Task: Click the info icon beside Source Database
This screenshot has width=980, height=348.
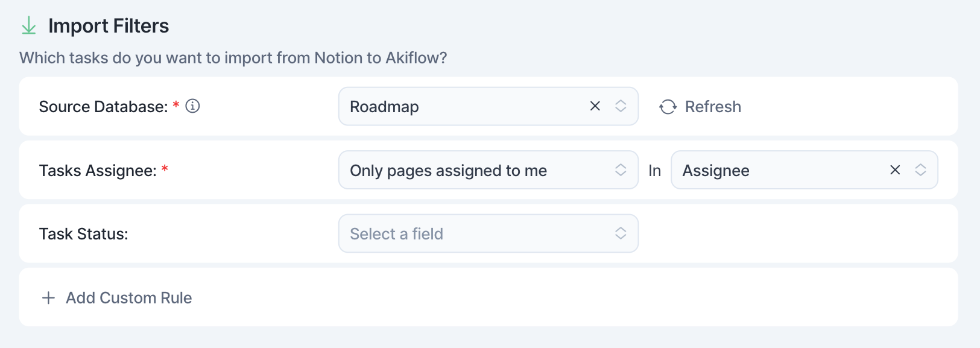Action: pyautogui.click(x=192, y=106)
